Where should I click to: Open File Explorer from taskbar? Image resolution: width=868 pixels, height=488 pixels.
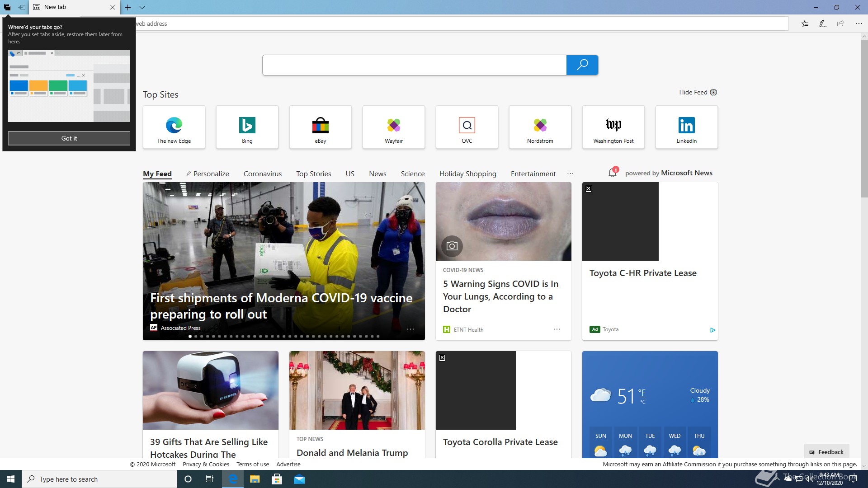pos(255,479)
